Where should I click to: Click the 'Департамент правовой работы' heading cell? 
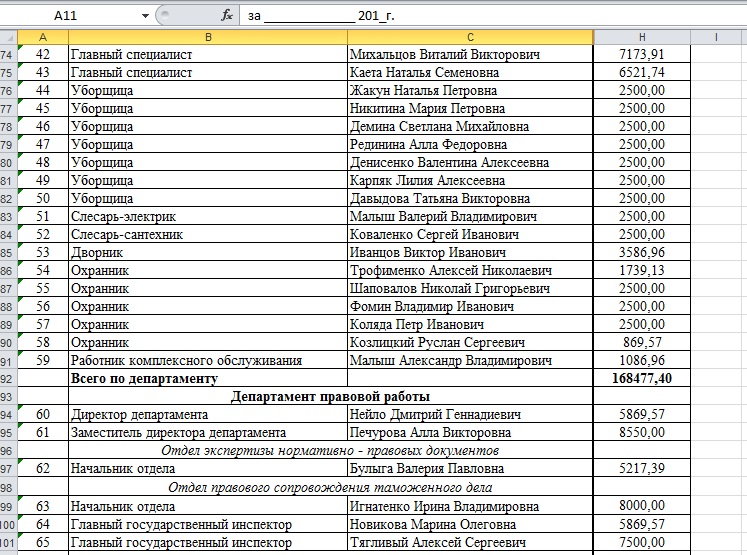pyautogui.click(x=330, y=397)
